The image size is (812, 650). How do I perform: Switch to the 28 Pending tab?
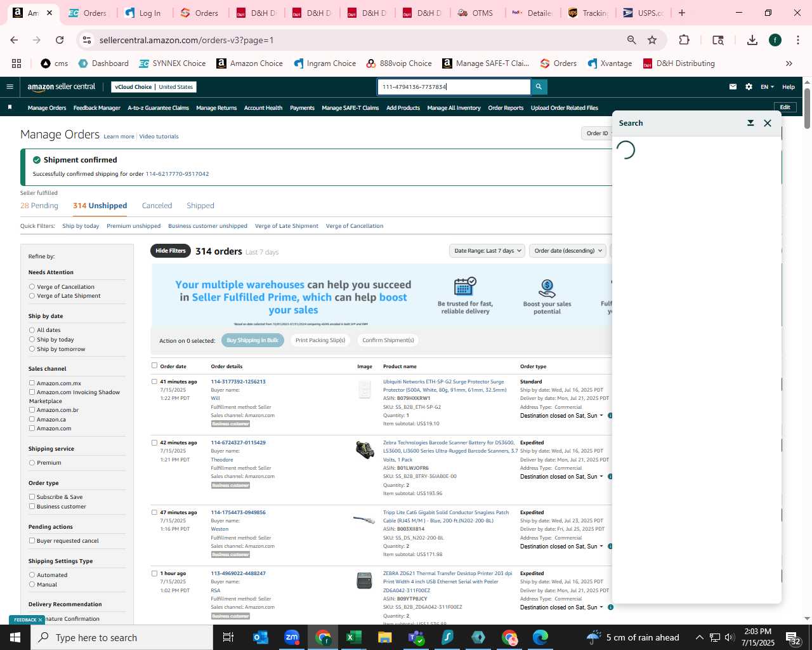[39, 206]
